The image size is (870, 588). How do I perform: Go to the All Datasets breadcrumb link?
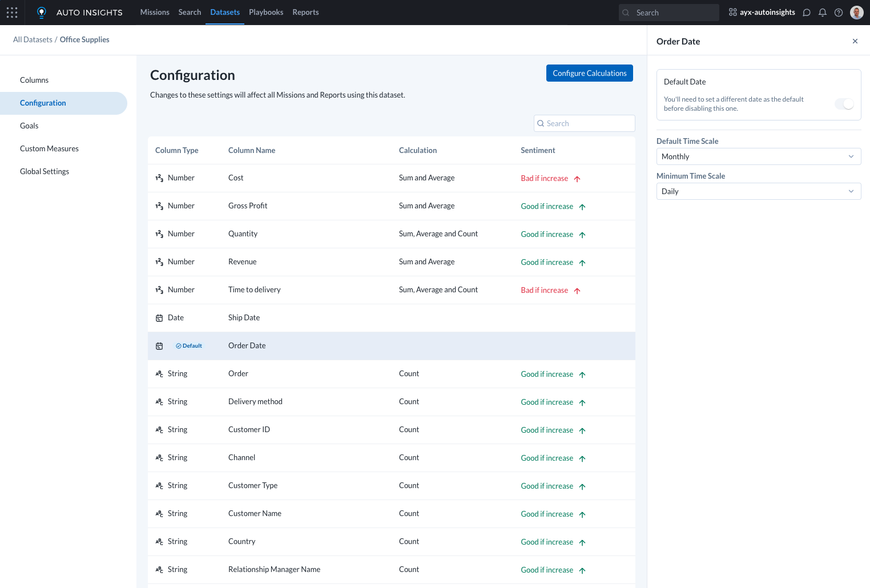pyautogui.click(x=33, y=39)
